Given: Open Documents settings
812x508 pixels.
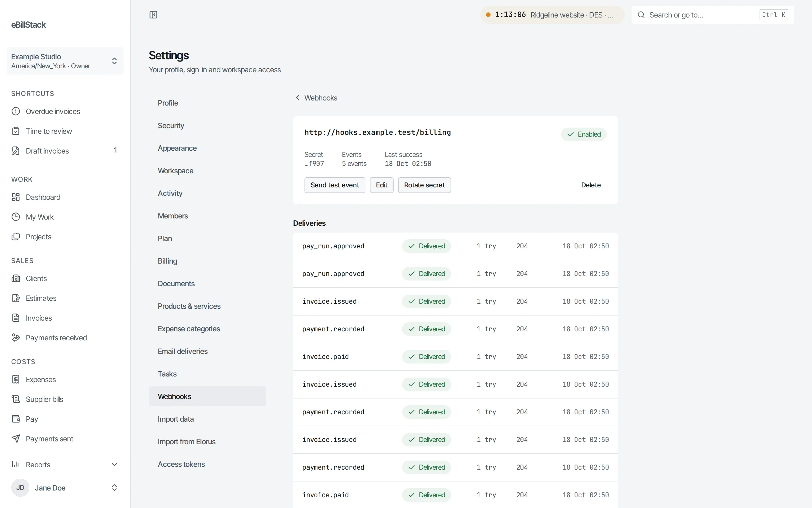Looking at the screenshot, I should (x=207, y=284).
